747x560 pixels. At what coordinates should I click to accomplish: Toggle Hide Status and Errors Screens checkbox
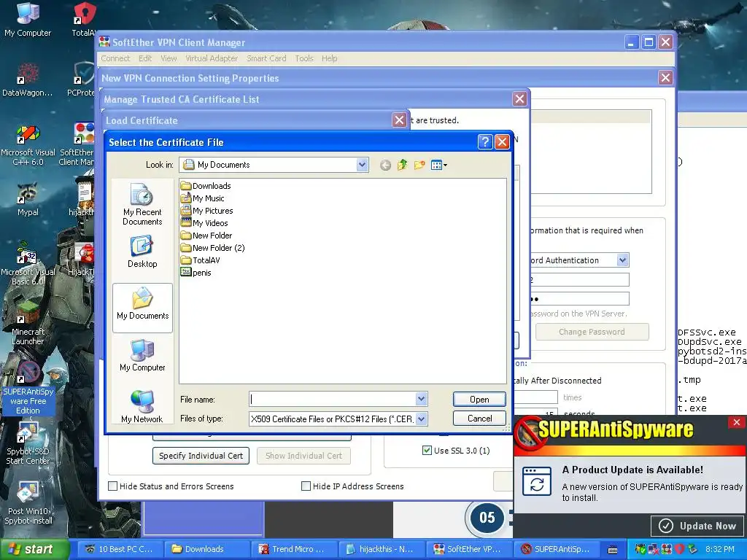pos(113,486)
